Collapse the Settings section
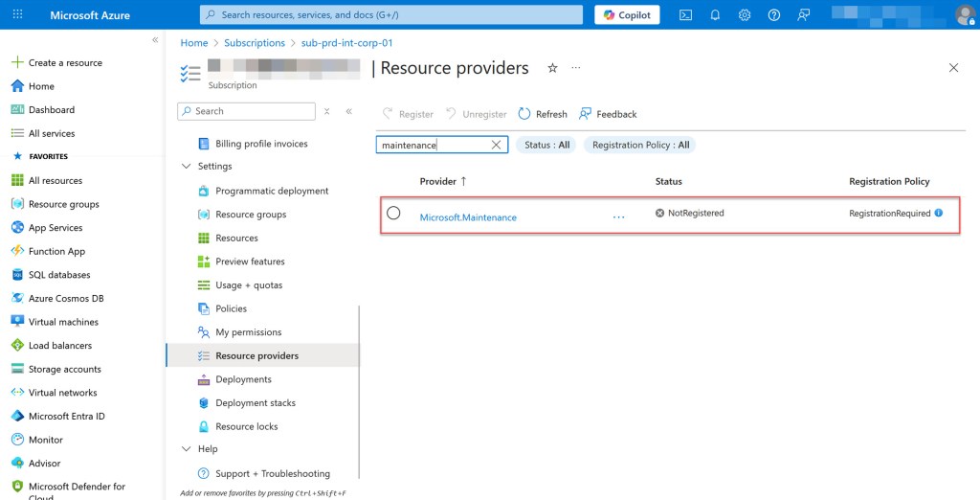The image size is (980, 500). click(187, 166)
